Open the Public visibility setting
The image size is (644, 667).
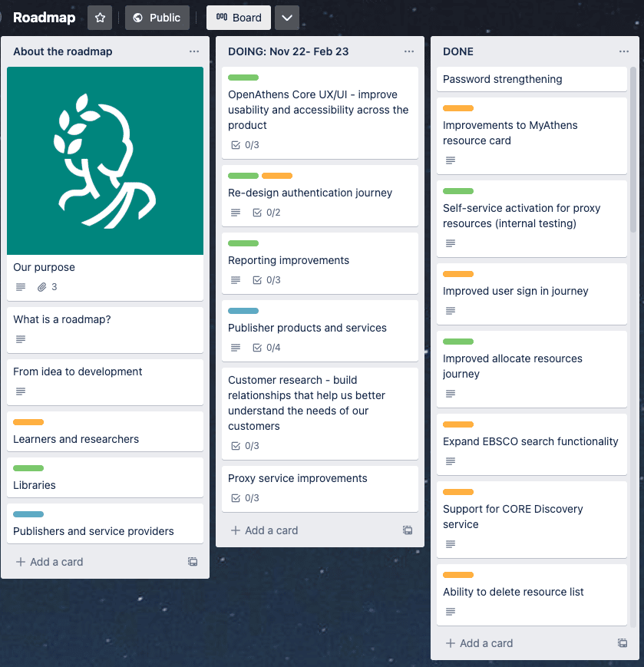157,18
